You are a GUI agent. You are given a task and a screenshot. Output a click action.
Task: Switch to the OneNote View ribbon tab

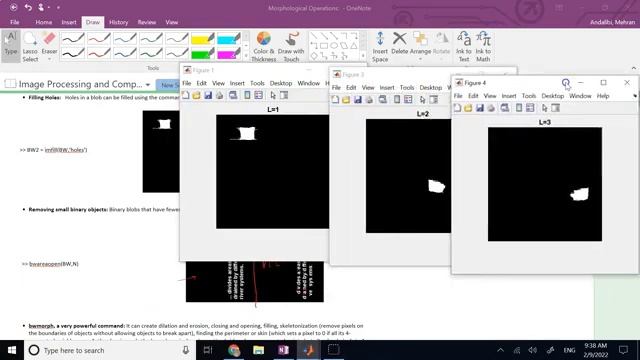coord(171,22)
